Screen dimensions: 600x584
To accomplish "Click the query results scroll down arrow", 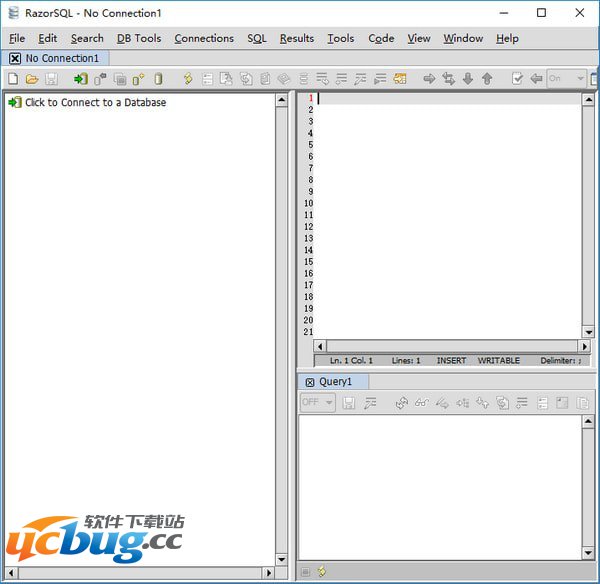I will (588, 553).
